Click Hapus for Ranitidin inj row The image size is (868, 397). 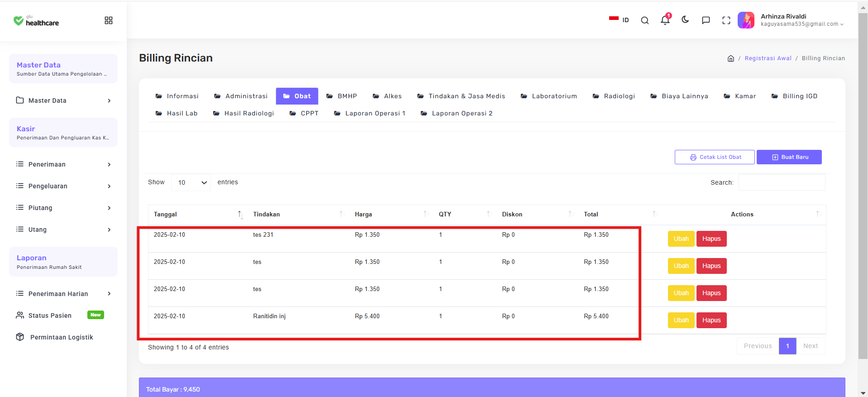coord(711,320)
